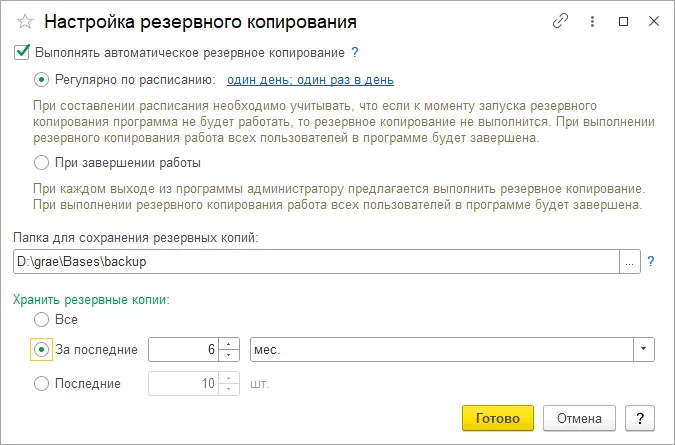Uncheck 'Выполнять автоматическое резервное копирование'
The image size is (675, 445).
coord(22,52)
